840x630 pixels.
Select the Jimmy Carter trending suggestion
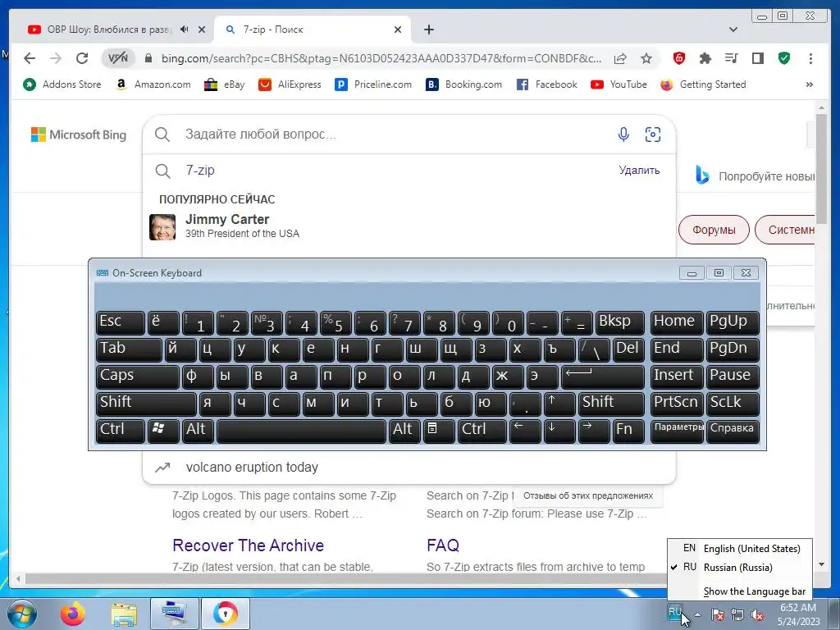point(409,226)
